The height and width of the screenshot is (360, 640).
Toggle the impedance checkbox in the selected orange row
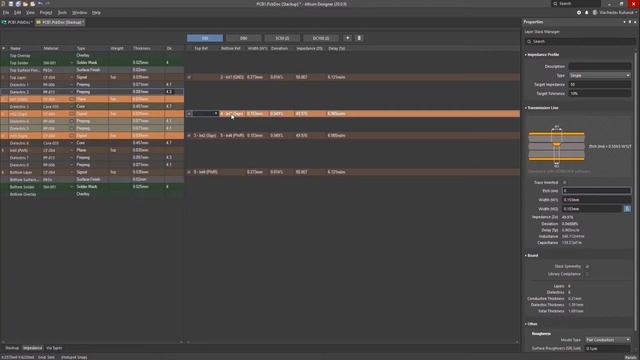(189, 113)
